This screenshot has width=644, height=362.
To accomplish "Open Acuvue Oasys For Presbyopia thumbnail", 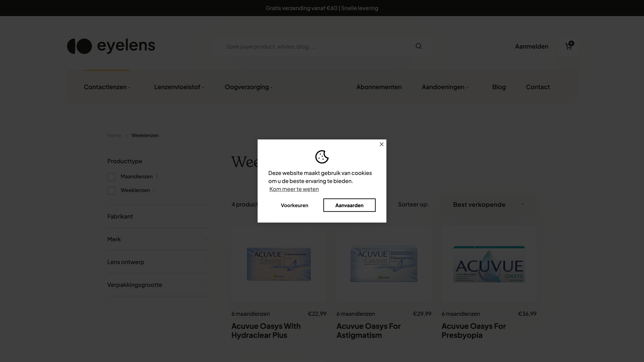I will pos(489,264).
